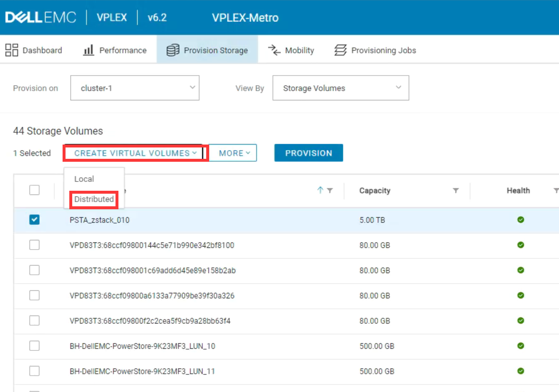Viewport: 559px width, 392px height.
Task: Click the Provision Storage database icon
Action: pyautogui.click(x=173, y=50)
